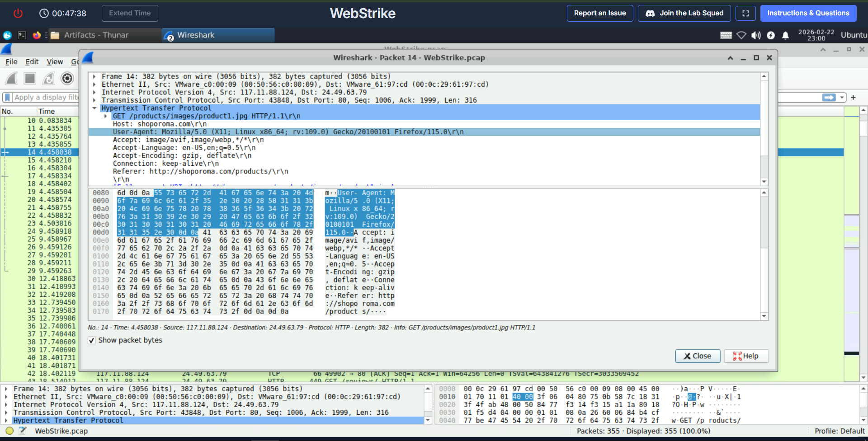This screenshot has height=441, width=868.
Task: Collapse Hypertext Transfer Protocol in dialog
Action: point(94,108)
